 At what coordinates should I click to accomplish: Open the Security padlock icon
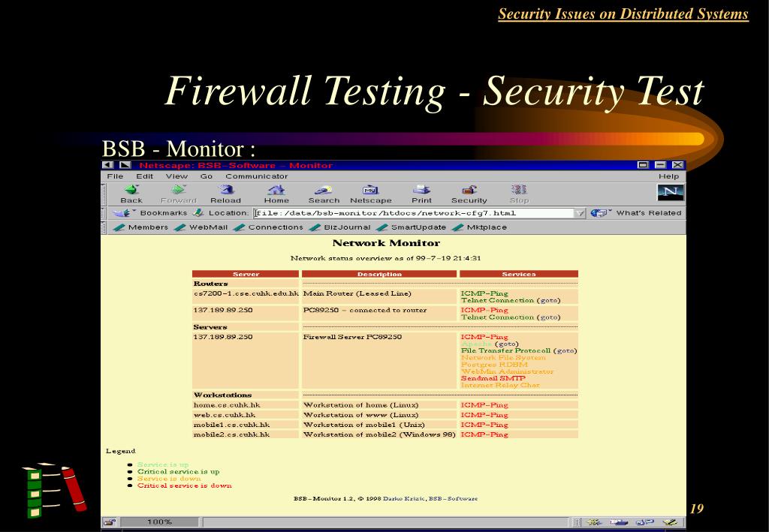click(x=469, y=190)
